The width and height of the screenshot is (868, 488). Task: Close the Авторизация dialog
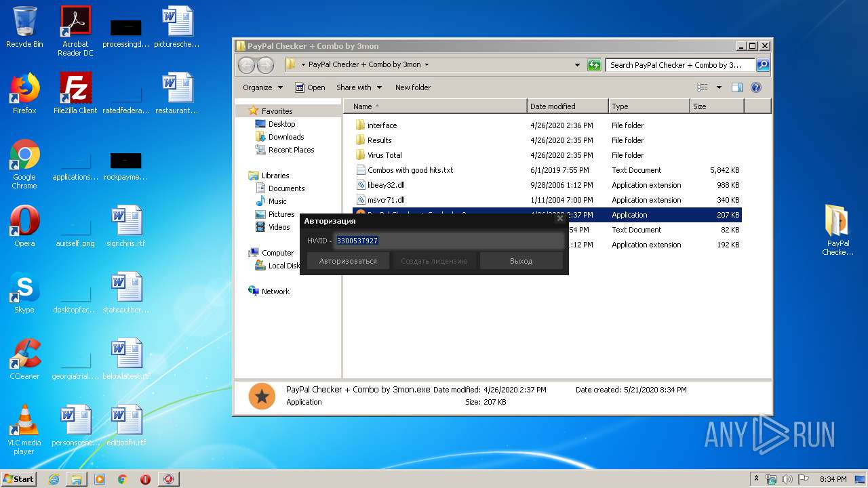pyautogui.click(x=559, y=219)
